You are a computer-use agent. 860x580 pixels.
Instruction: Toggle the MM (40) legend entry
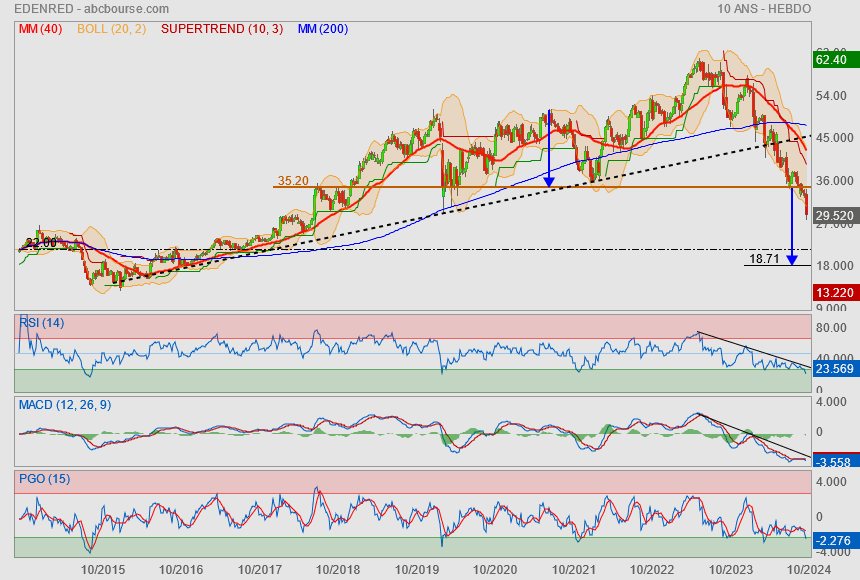39,29
